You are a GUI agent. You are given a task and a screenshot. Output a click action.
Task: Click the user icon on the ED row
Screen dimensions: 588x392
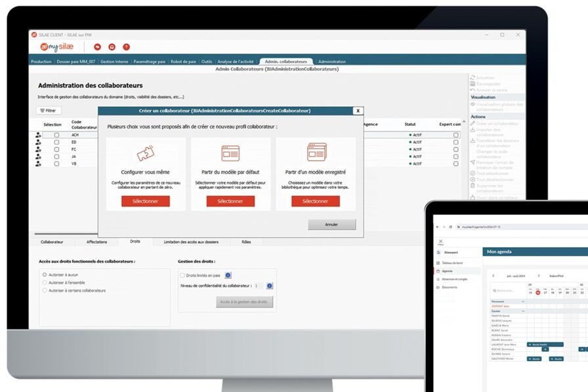pos(38,142)
